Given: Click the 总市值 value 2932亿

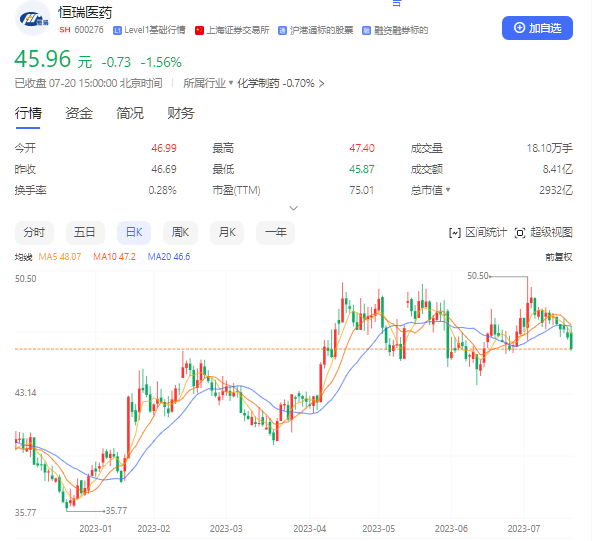Looking at the screenshot, I should (x=556, y=190).
